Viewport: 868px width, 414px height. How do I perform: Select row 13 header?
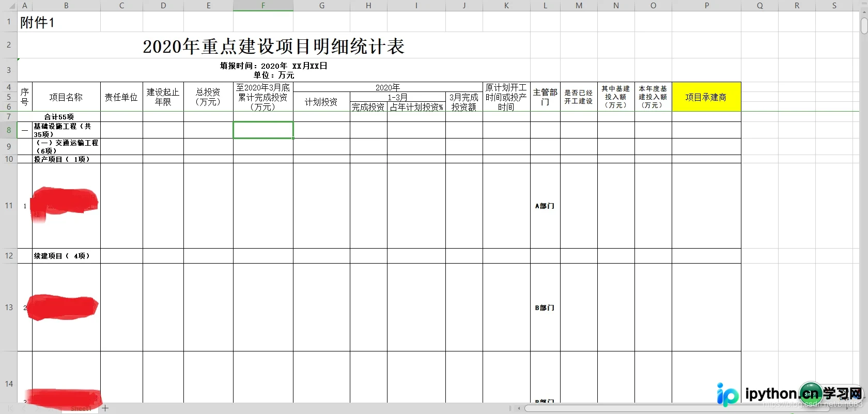tap(9, 308)
